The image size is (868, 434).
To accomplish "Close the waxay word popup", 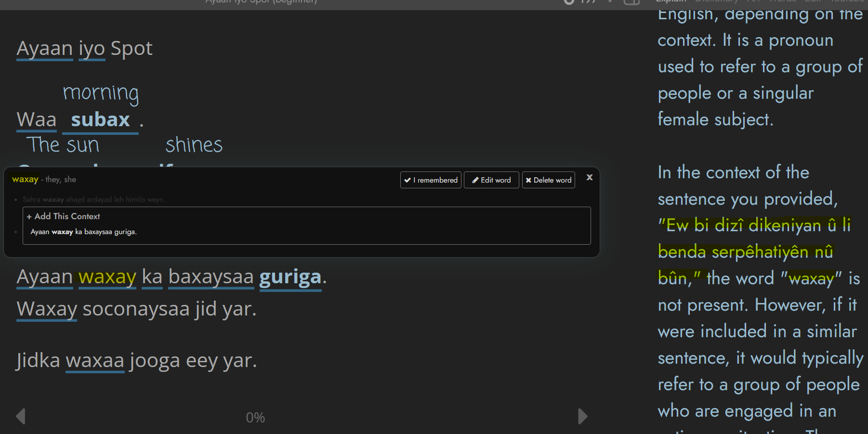I will click(589, 178).
